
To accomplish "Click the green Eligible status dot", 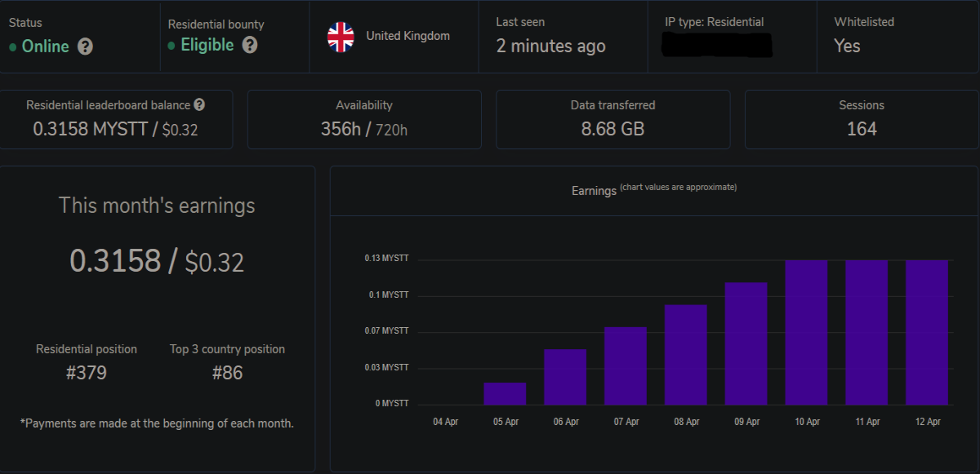I will (171, 46).
